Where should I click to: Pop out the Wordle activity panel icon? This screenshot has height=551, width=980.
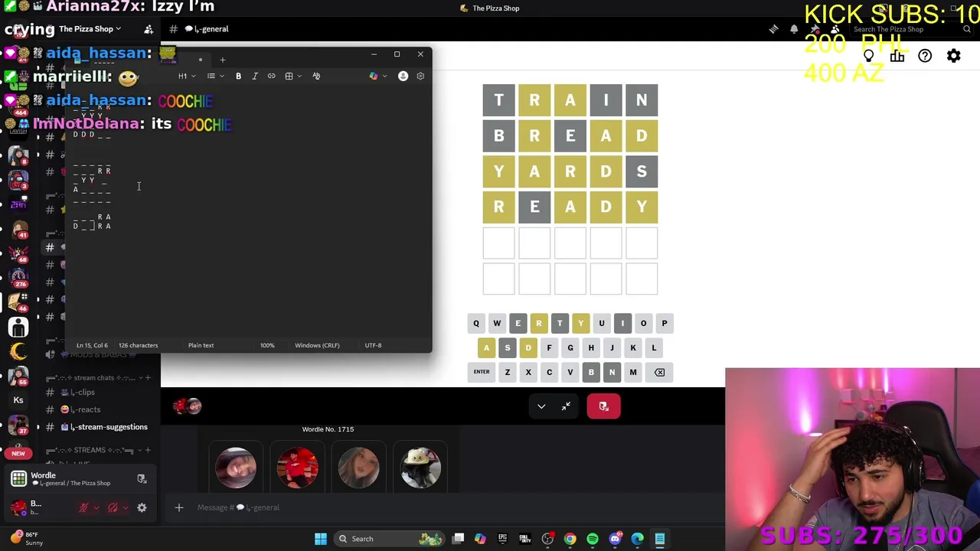tap(142, 479)
